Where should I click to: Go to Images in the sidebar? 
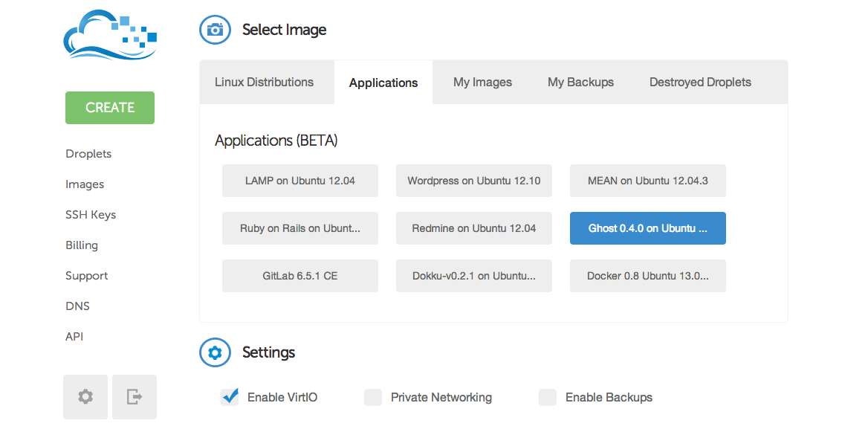pos(85,184)
